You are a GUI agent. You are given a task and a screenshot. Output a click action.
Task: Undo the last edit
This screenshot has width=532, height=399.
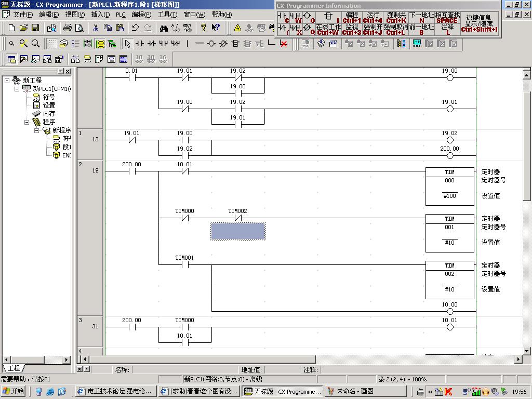pos(136,28)
